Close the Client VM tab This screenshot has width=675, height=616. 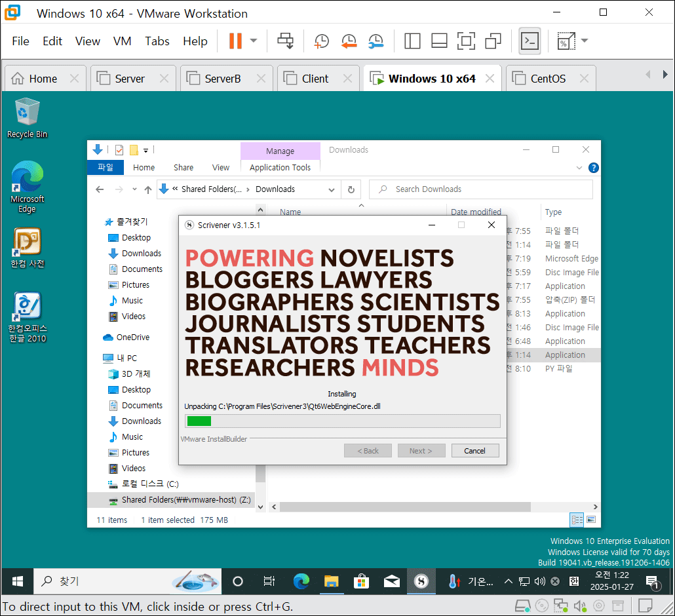347,79
